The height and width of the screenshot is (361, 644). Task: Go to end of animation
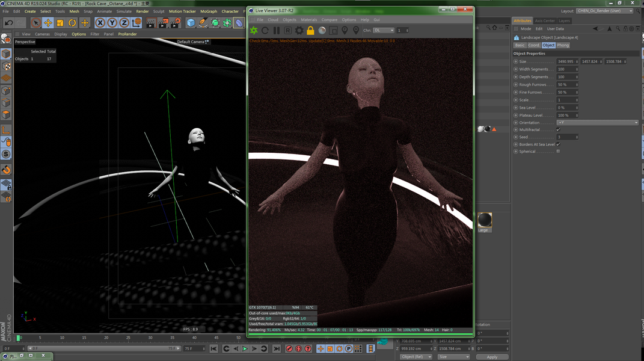pyautogui.click(x=277, y=348)
